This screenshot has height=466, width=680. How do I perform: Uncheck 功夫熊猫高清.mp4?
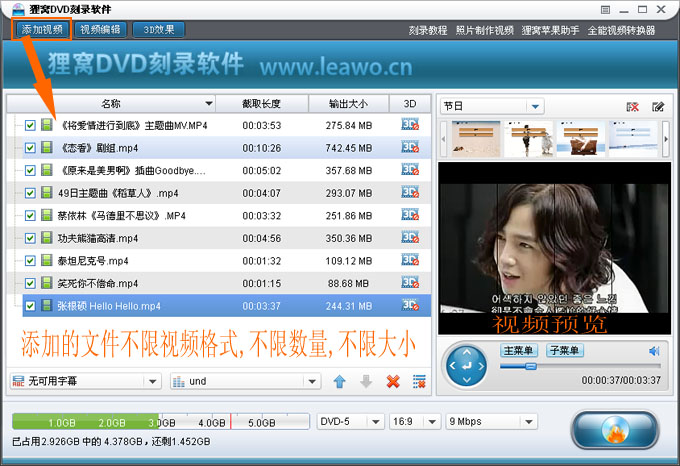click(30, 238)
